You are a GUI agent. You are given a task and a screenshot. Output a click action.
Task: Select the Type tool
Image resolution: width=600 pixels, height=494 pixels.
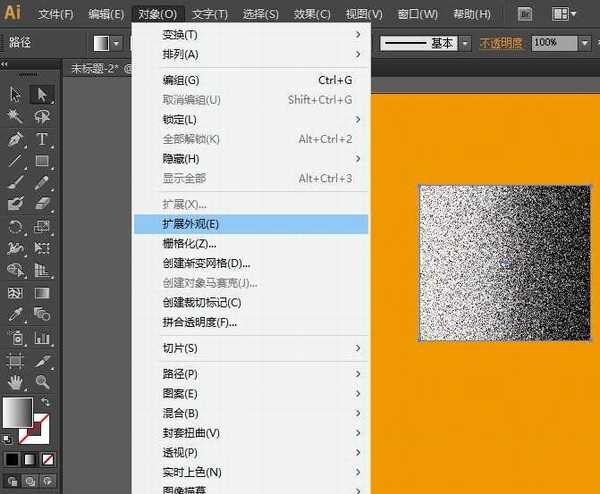click(x=42, y=139)
